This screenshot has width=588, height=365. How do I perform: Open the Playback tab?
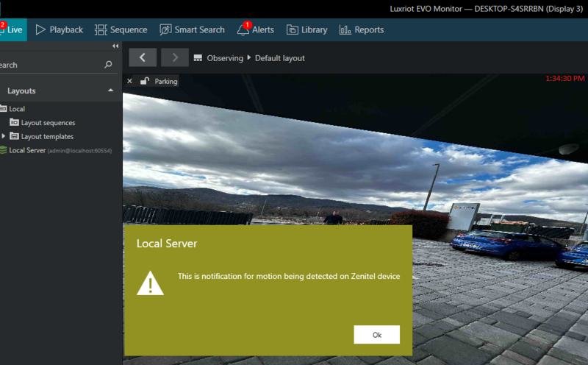[x=60, y=29]
